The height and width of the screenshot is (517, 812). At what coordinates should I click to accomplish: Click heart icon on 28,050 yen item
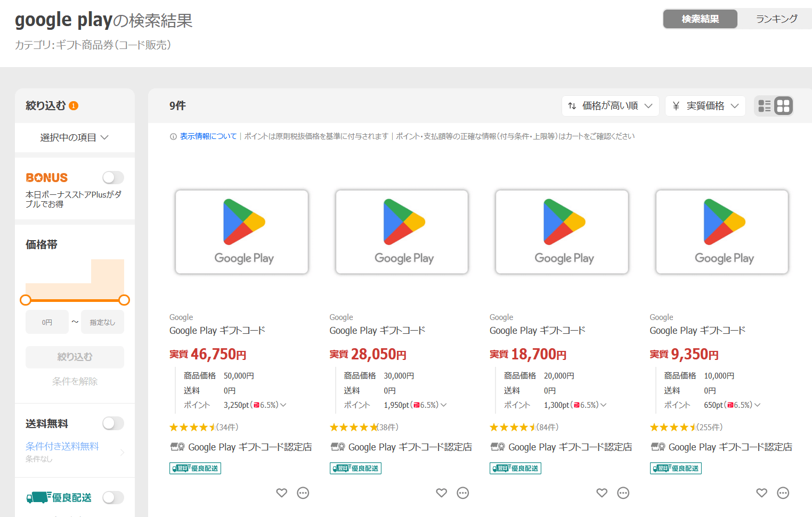(x=442, y=493)
